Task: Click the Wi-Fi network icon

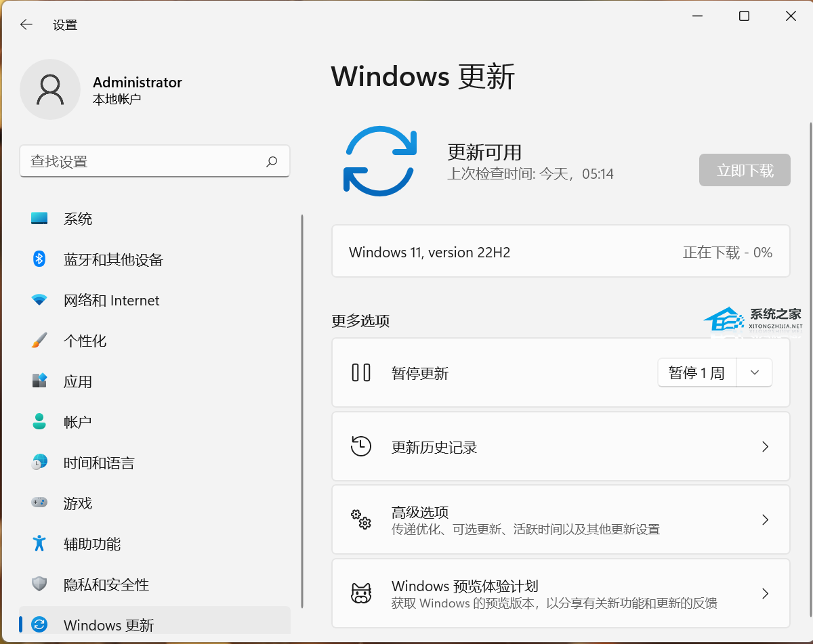Action: [x=39, y=299]
